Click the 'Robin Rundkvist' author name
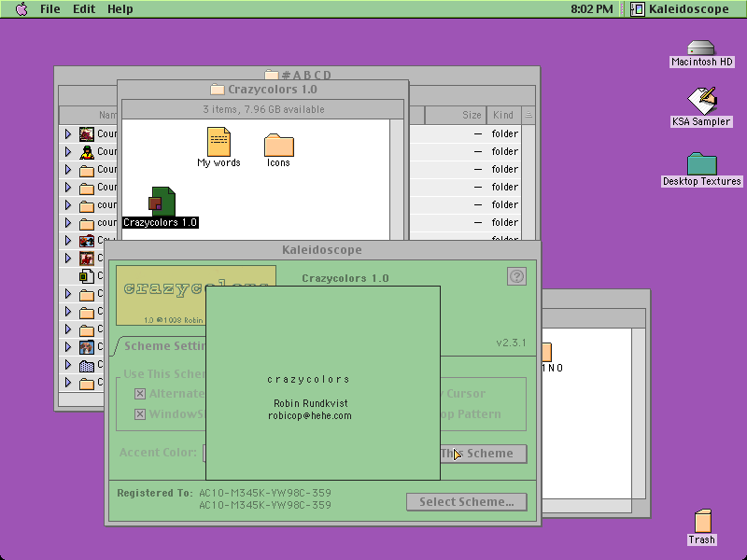747x560 pixels. coord(311,403)
